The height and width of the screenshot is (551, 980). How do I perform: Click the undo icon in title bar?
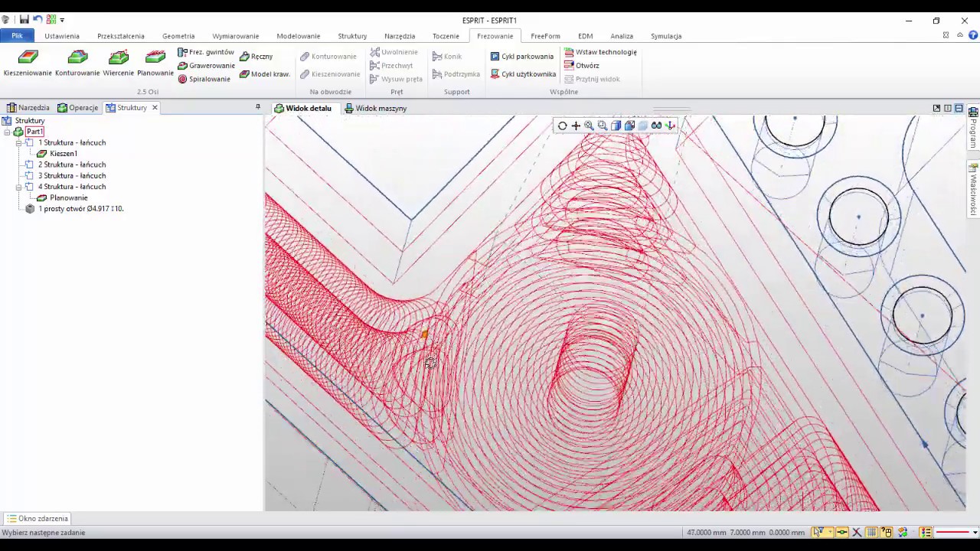tap(38, 20)
